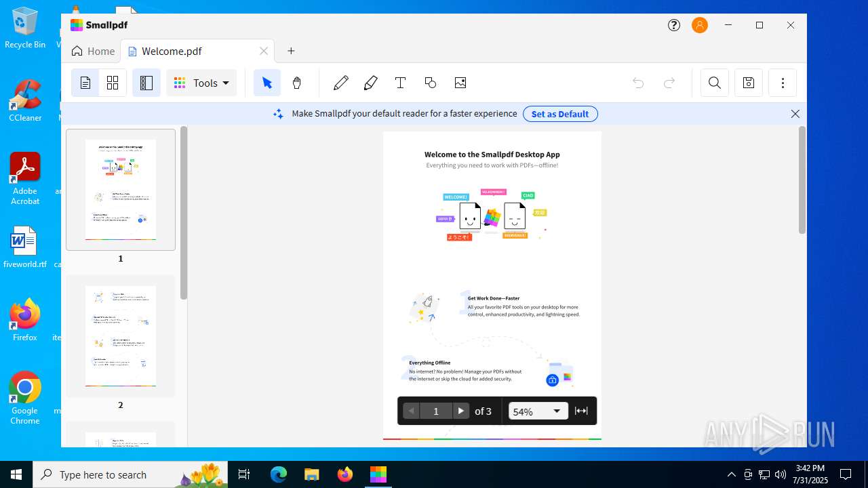Open Adobe Acrobat desktop icon
Screen dimensions: 868x488
click(25, 179)
